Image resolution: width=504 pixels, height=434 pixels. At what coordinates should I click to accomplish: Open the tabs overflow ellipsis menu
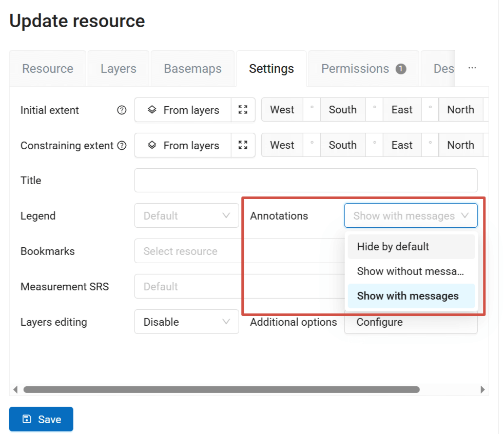(x=472, y=68)
